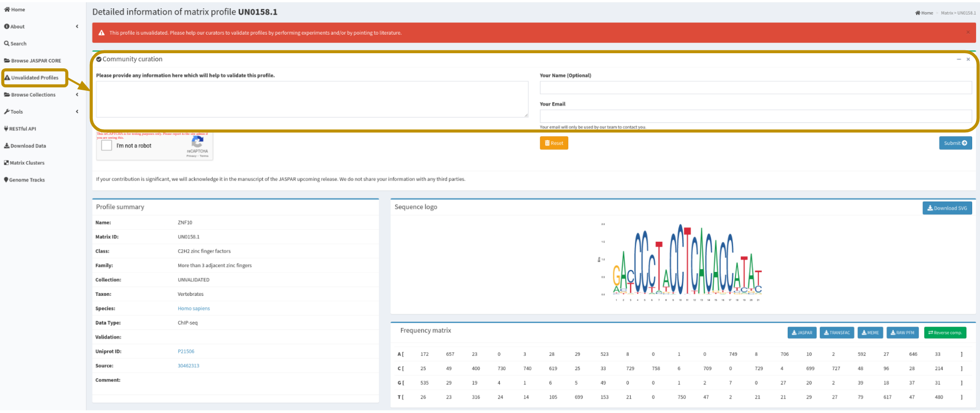The width and height of the screenshot is (980, 413).
Task: Click the Home breadcrumb link
Action: point(924,13)
